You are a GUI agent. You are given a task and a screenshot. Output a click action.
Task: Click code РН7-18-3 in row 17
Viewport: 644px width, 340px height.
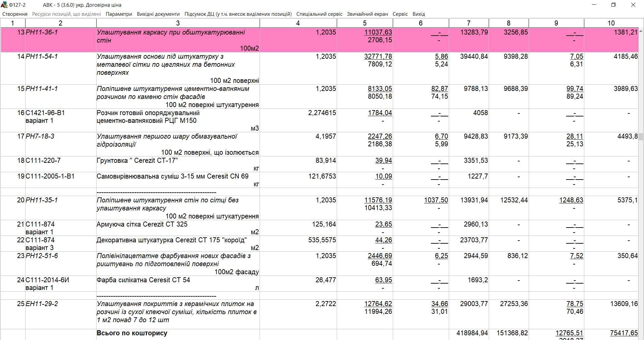[x=40, y=136]
